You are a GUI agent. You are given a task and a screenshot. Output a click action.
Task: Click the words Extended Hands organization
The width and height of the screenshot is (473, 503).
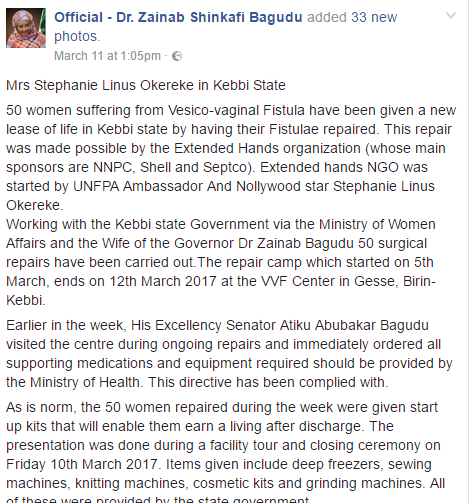point(267,148)
